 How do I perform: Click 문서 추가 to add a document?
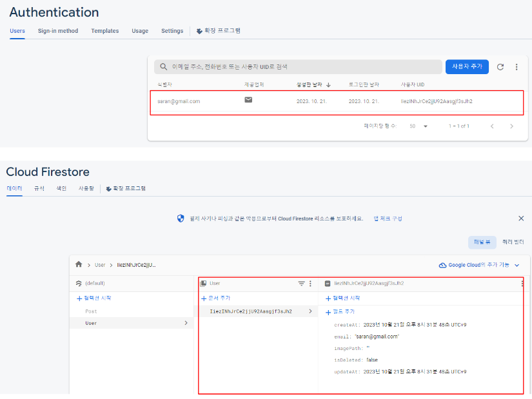tap(216, 298)
